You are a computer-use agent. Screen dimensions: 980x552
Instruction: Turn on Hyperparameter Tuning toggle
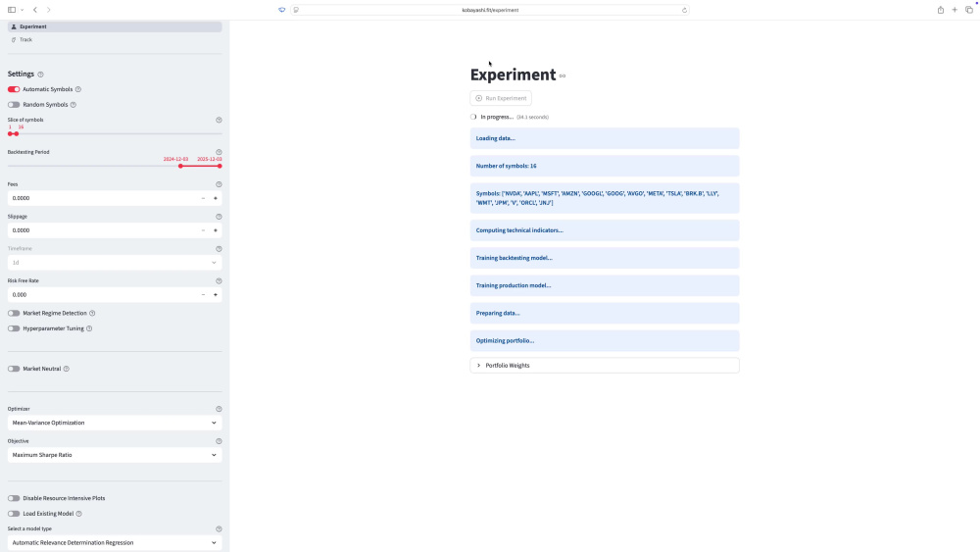point(14,328)
